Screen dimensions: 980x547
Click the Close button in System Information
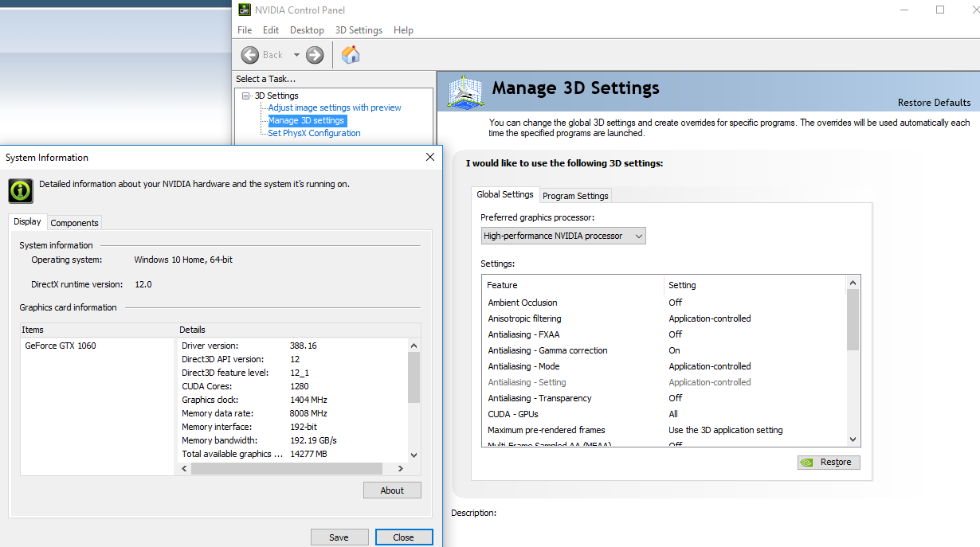pos(404,537)
